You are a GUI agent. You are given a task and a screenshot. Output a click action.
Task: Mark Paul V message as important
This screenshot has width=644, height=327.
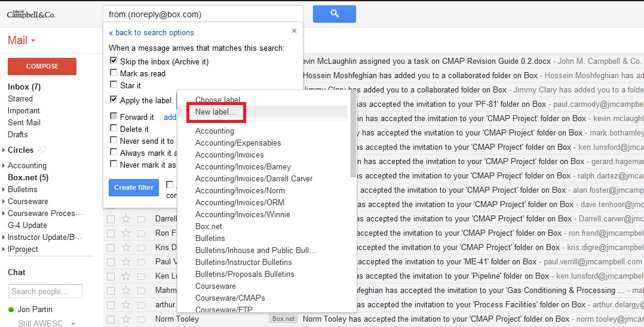click(x=141, y=262)
